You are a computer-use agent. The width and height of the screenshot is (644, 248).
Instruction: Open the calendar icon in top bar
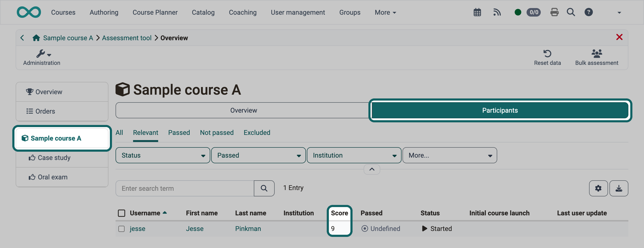point(477,12)
